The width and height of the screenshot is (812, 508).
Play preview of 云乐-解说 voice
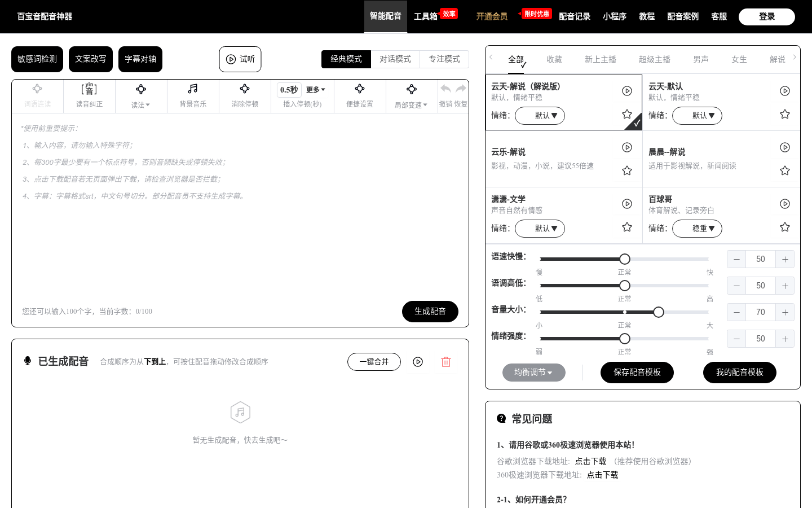pyautogui.click(x=627, y=147)
